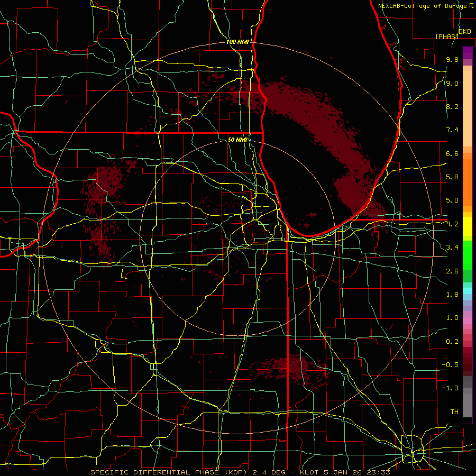Pick the pink band on color bar
The width and height of the screenshot is (476, 476).
[x=467, y=321]
